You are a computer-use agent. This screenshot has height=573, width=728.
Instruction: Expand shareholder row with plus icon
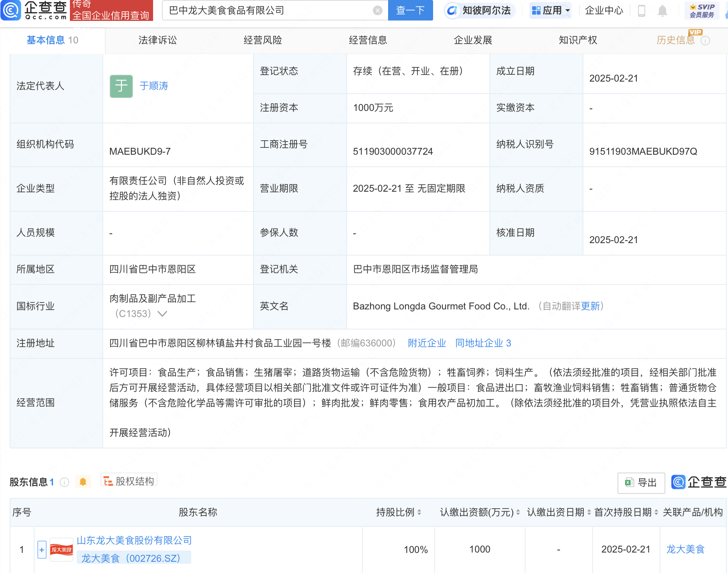pos(42,549)
